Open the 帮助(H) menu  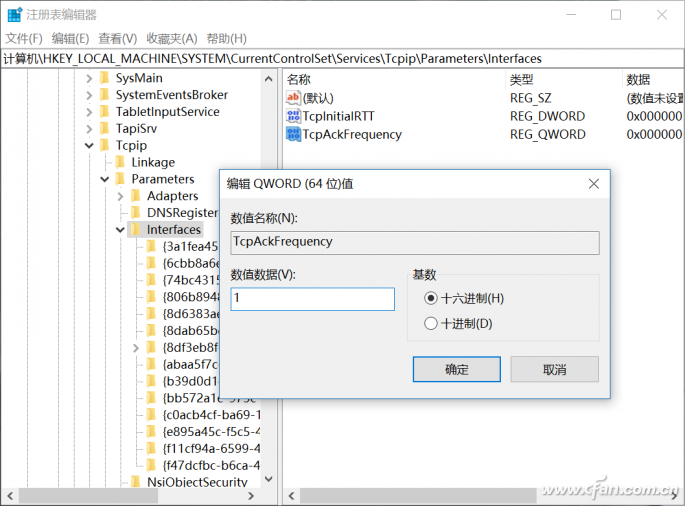227,38
